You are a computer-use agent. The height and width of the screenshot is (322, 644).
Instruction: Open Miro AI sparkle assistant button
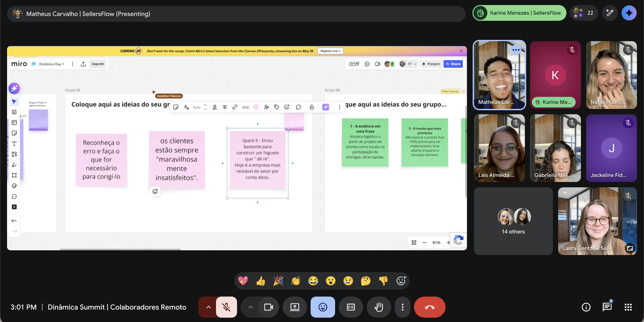[14, 88]
